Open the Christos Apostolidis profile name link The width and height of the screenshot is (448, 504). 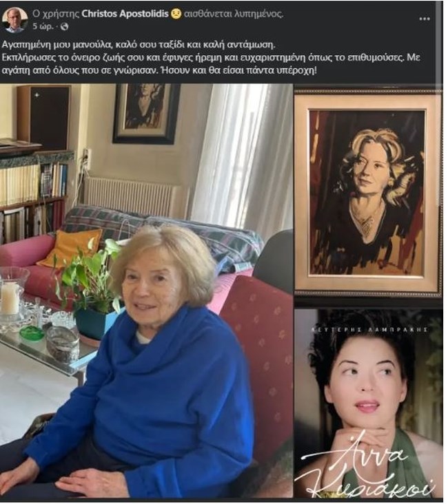coord(125,14)
